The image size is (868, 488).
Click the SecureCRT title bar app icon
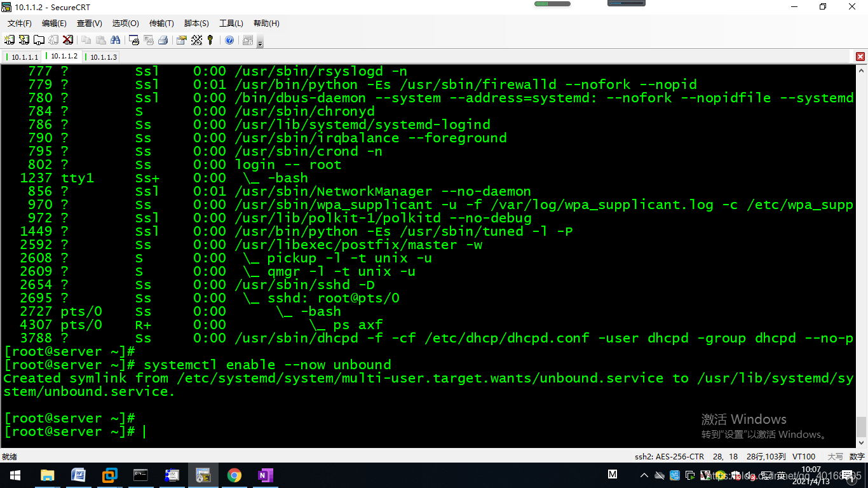[6, 6]
